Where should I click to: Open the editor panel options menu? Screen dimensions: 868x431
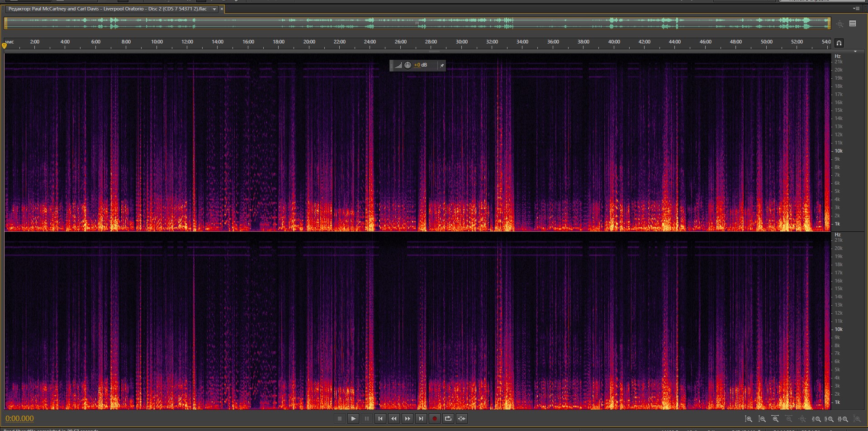(856, 9)
